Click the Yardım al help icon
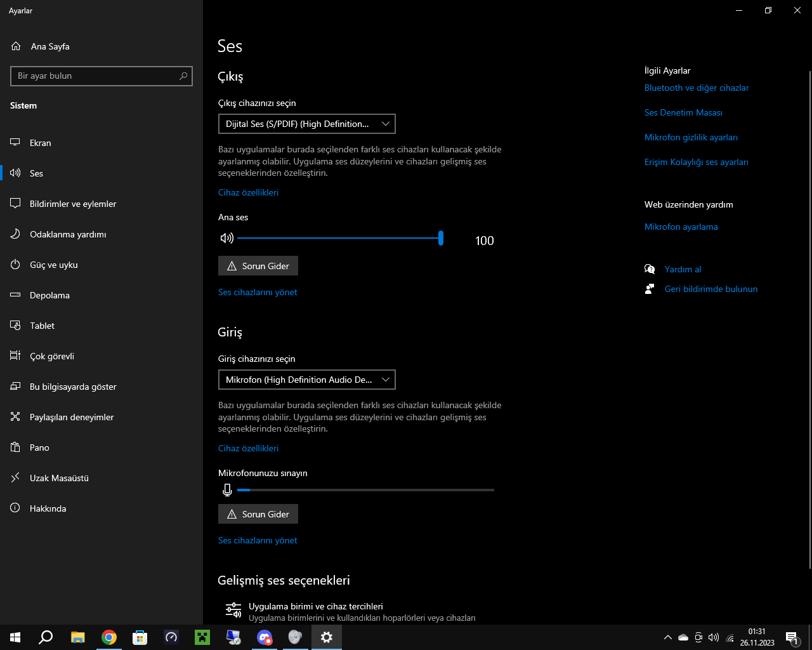812x650 pixels. tap(650, 269)
